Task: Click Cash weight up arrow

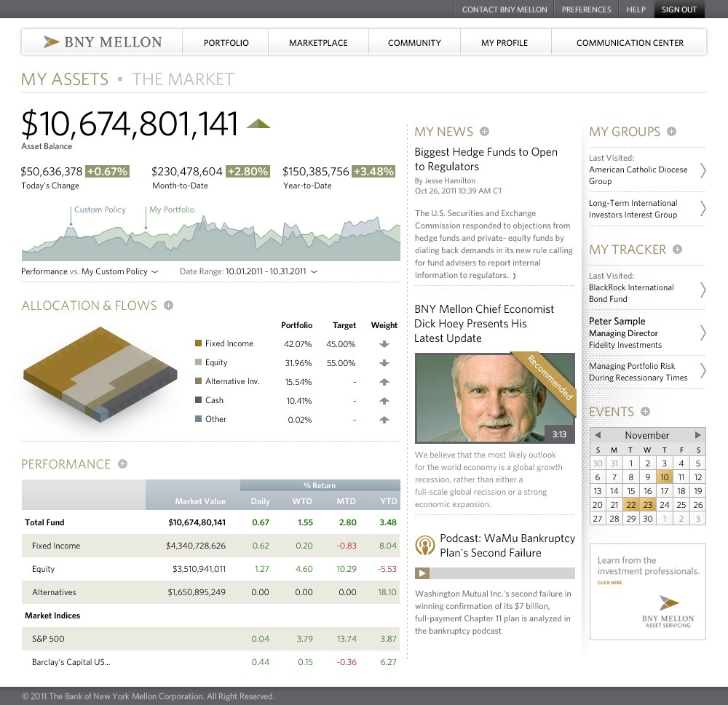Action: (384, 401)
